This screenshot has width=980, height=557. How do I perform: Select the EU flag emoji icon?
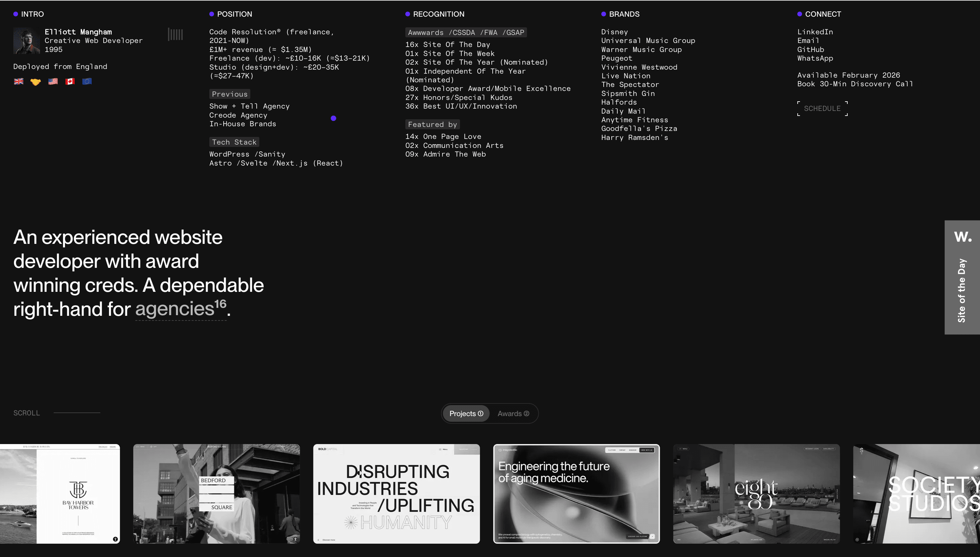87,81
